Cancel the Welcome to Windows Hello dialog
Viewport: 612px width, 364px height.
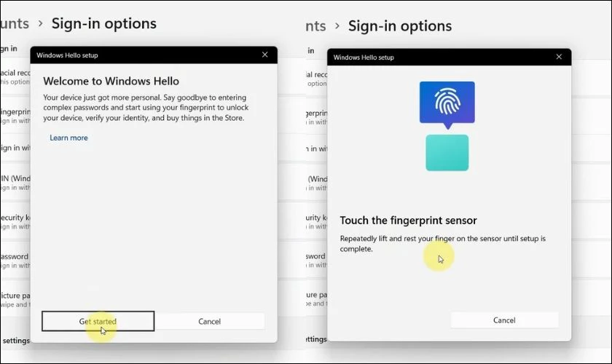click(x=210, y=321)
